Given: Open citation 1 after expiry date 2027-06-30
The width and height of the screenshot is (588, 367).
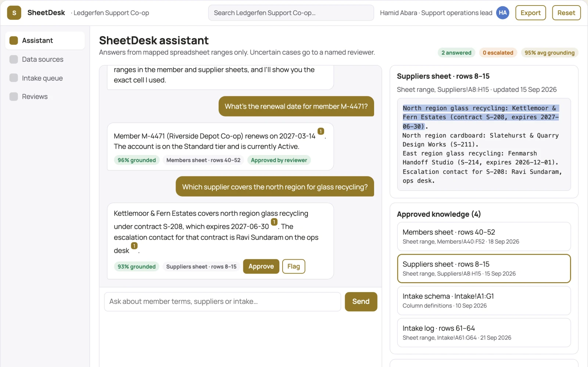Looking at the screenshot, I should tap(274, 222).
